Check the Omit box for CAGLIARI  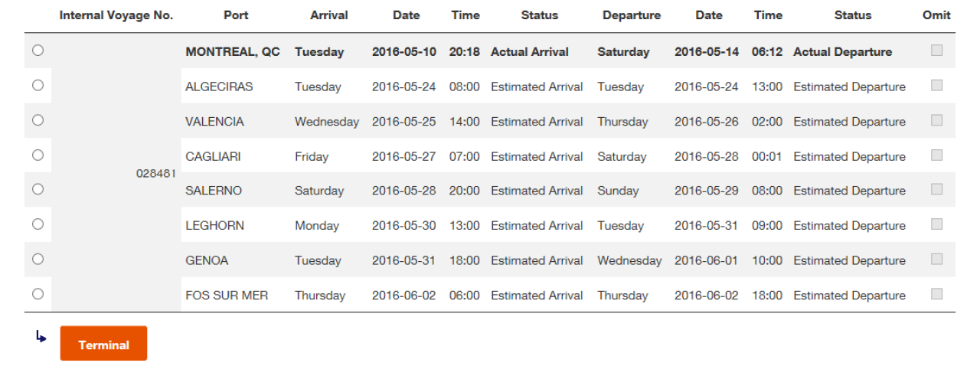[x=936, y=155]
